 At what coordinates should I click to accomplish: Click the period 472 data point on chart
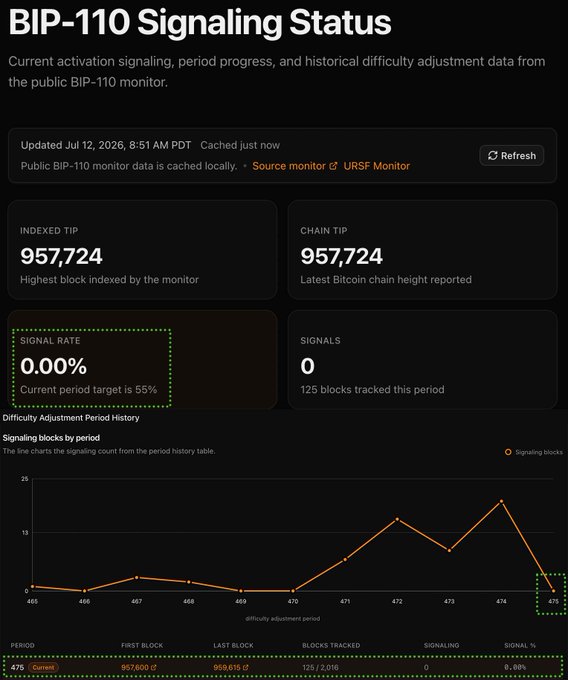(397, 519)
